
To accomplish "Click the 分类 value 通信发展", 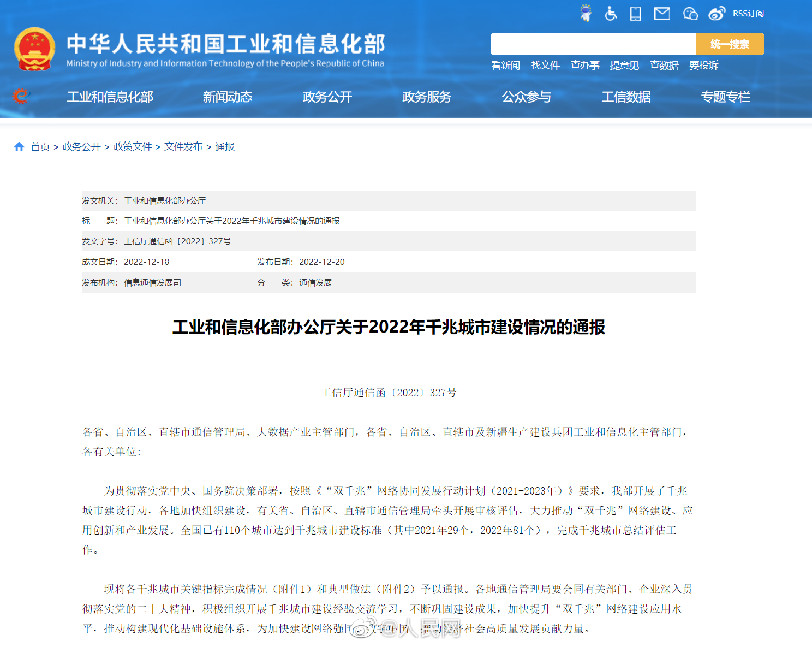I will pos(315,282).
